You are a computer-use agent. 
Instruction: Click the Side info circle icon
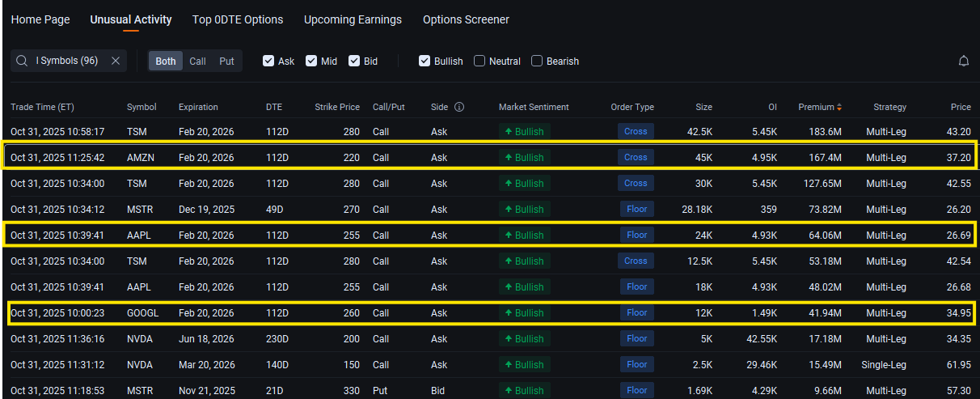(459, 107)
